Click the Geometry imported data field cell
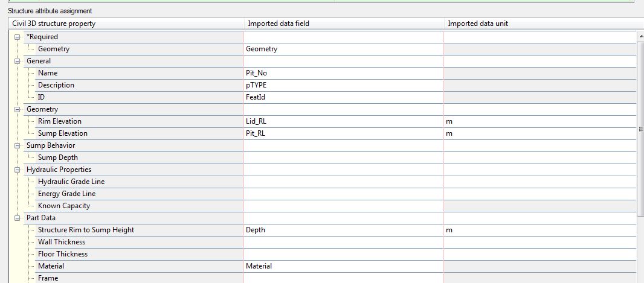Screen dimensions: 644x283 coord(344,49)
